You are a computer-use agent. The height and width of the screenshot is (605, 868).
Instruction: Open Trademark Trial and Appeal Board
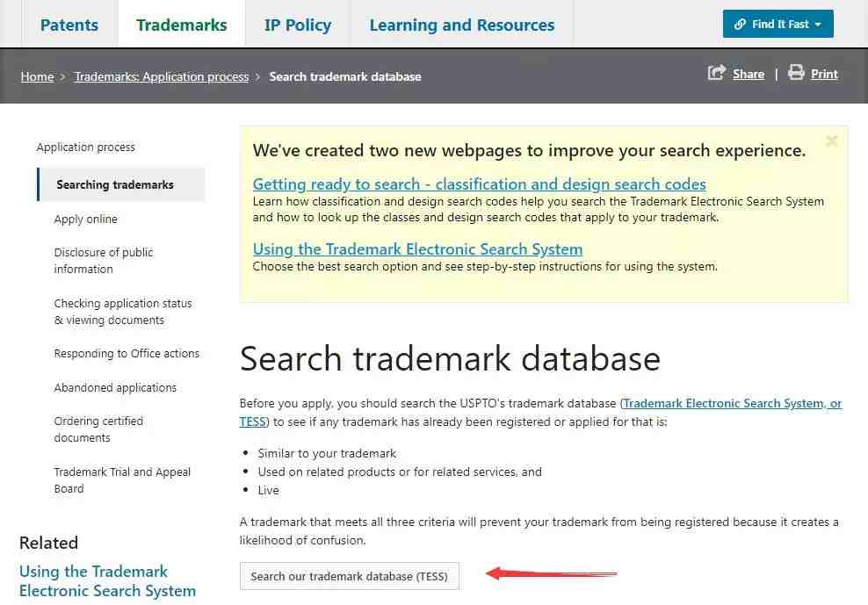122,480
